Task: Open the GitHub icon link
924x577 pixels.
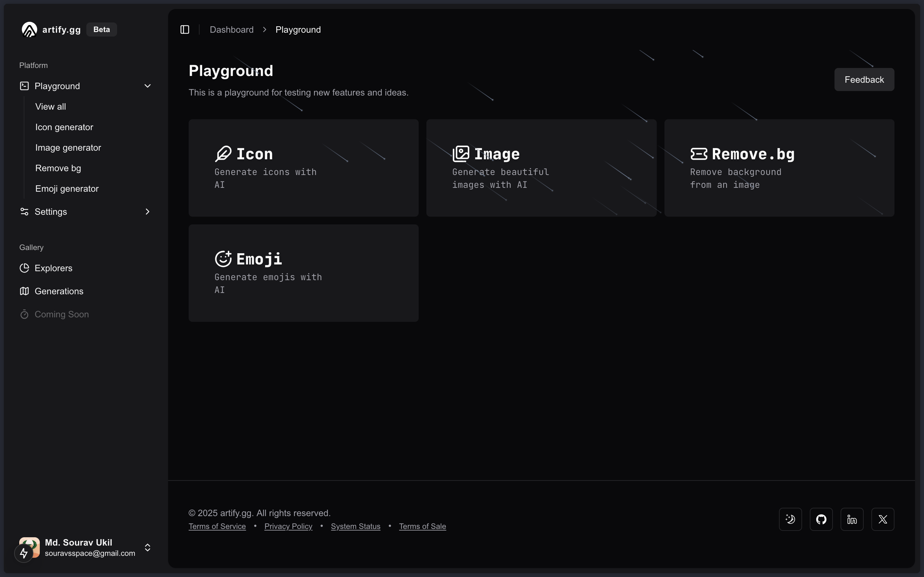Action: 821,519
